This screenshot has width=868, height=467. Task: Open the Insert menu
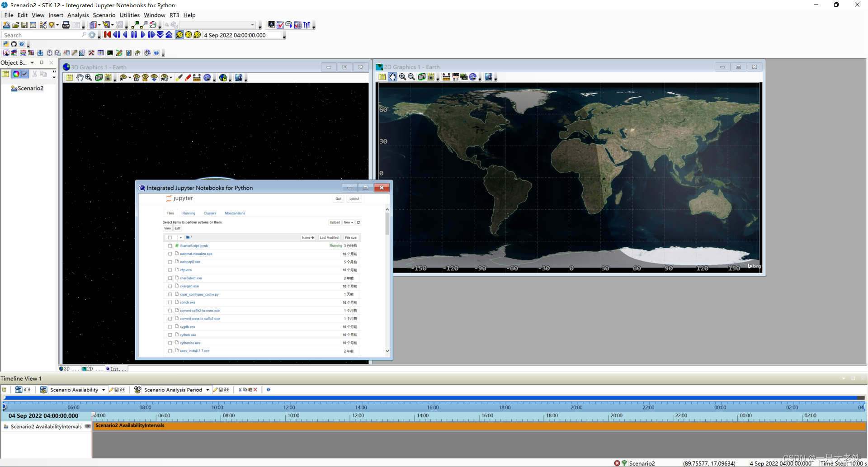[56, 15]
